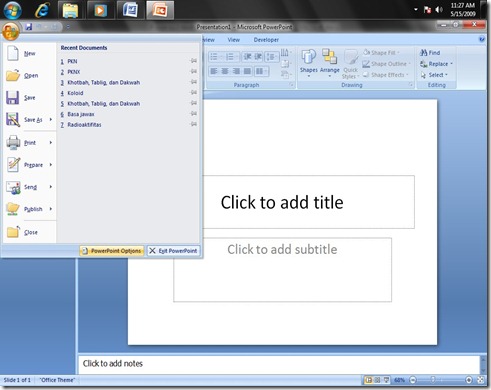Click the Publish folder icon
This screenshot has width=491, height=390.
(x=13, y=209)
